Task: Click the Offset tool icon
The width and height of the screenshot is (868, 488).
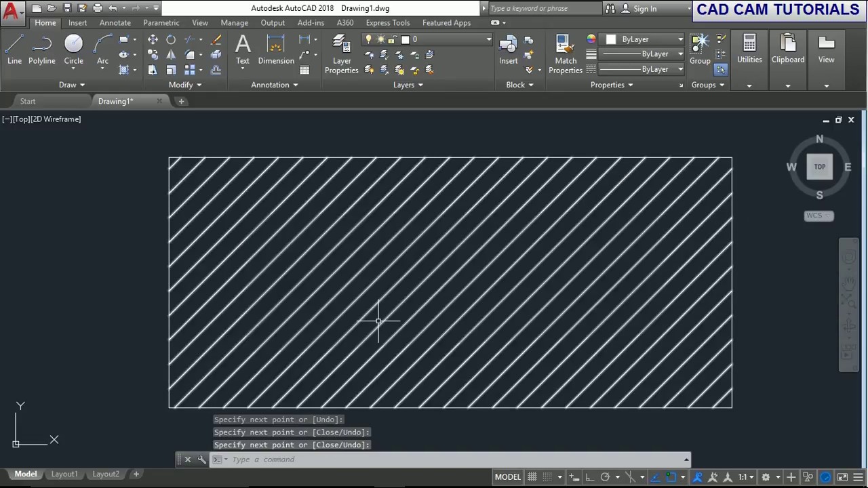Action: [x=216, y=70]
